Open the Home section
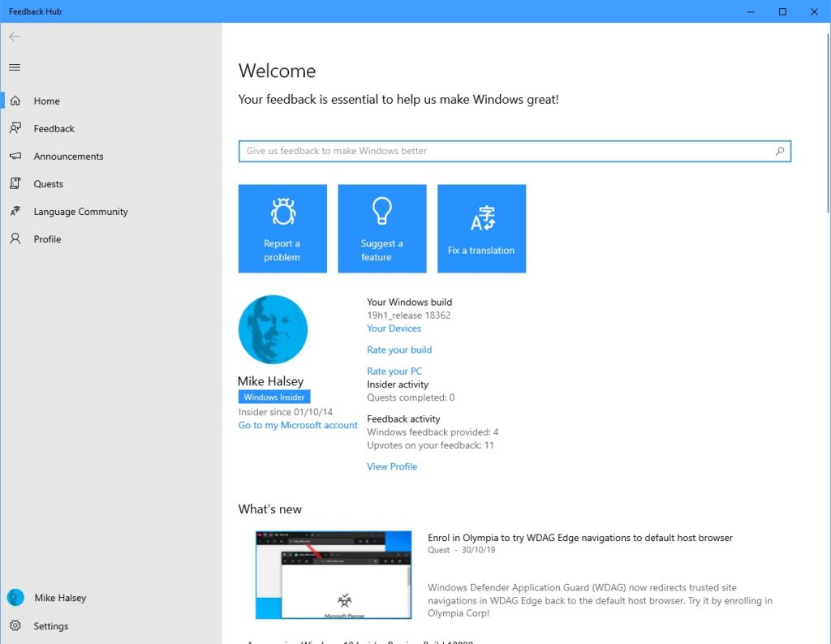Viewport: 831px width, 644px height. [x=46, y=101]
